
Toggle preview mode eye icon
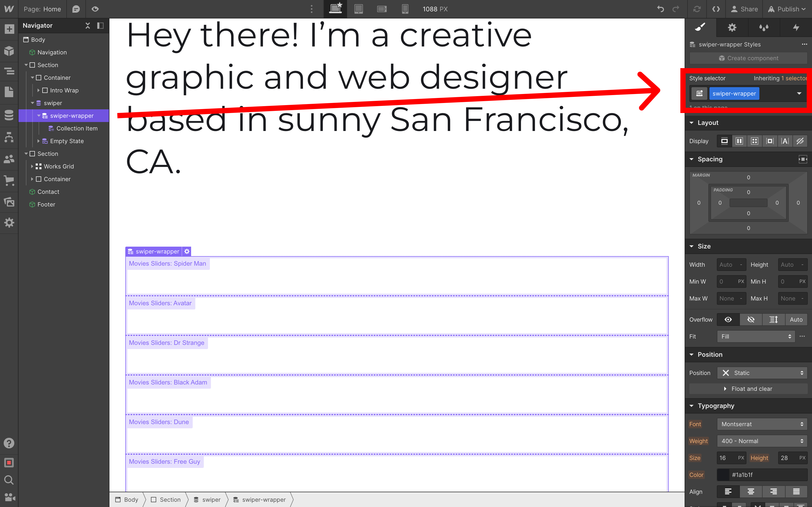click(x=95, y=9)
